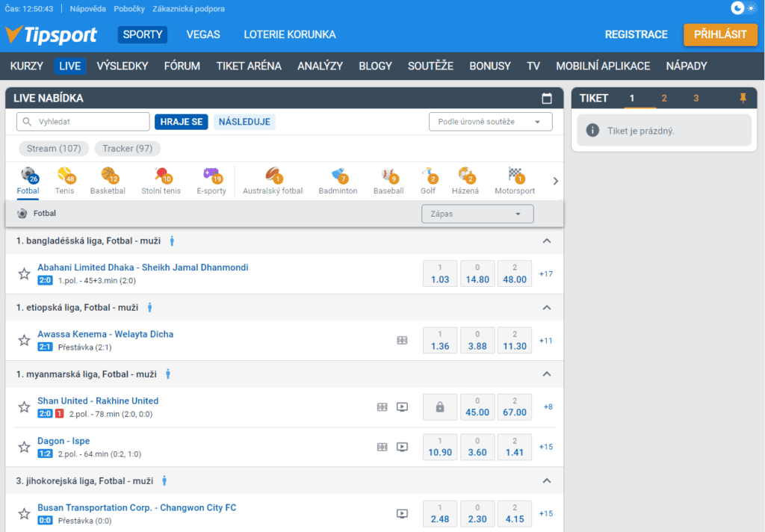765x532 pixels.
Task: Go to the KURZY tab
Action: tap(27, 66)
